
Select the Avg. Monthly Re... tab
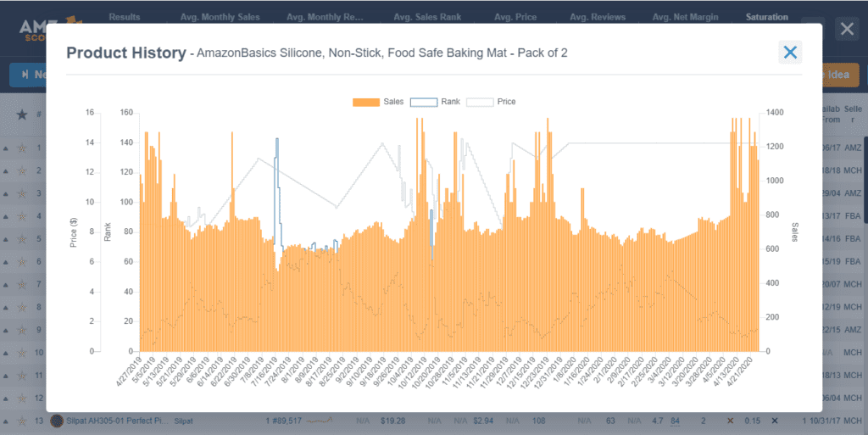click(x=325, y=17)
